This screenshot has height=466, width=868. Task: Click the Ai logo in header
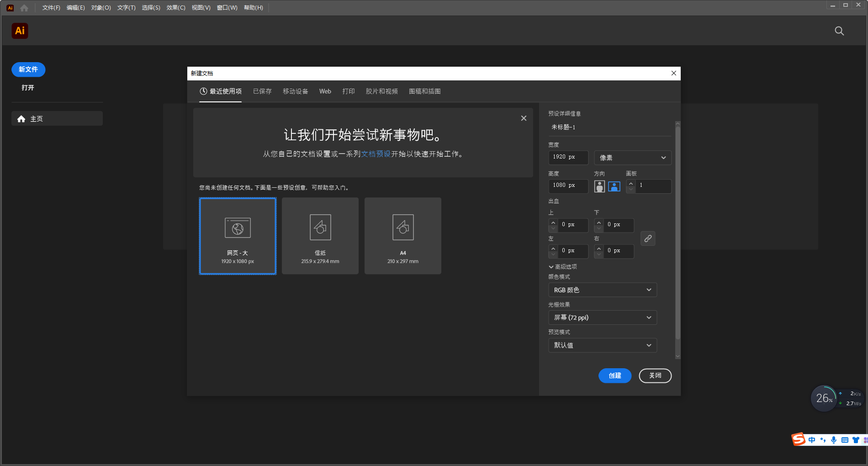point(20,31)
